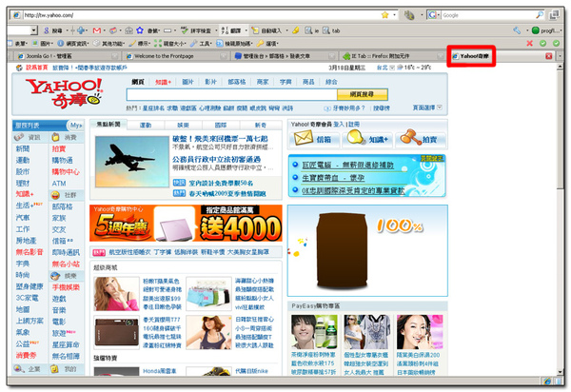571x392 pixels.
Task: Open the translate dropdown arrow
Action: (246, 30)
